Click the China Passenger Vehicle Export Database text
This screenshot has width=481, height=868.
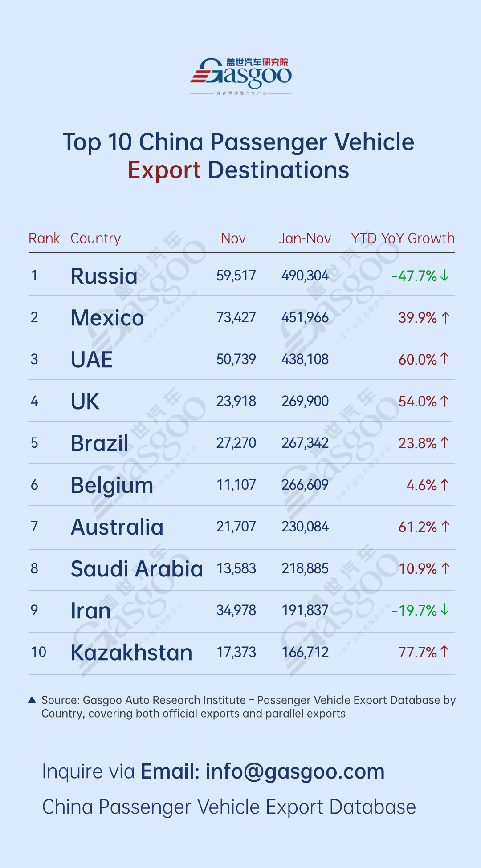[x=229, y=807]
